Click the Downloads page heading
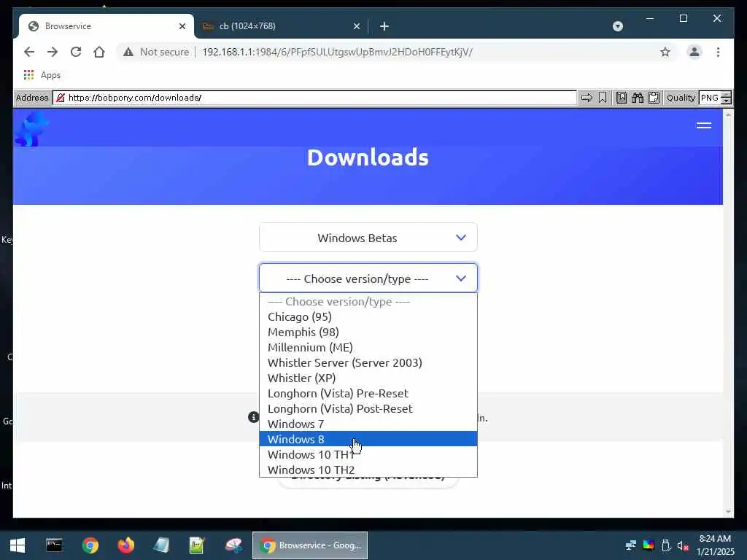The height and width of the screenshot is (560, 747). (x=368, y=157)
